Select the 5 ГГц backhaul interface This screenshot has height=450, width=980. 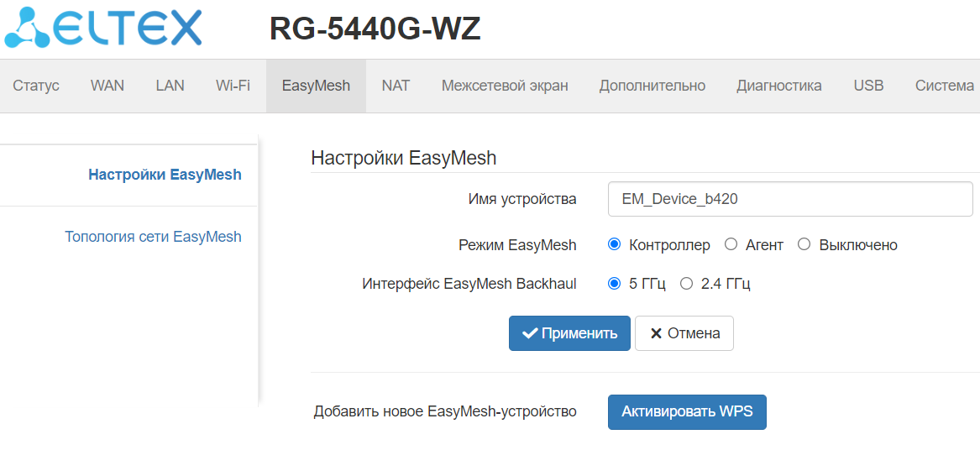click(614, 284)
